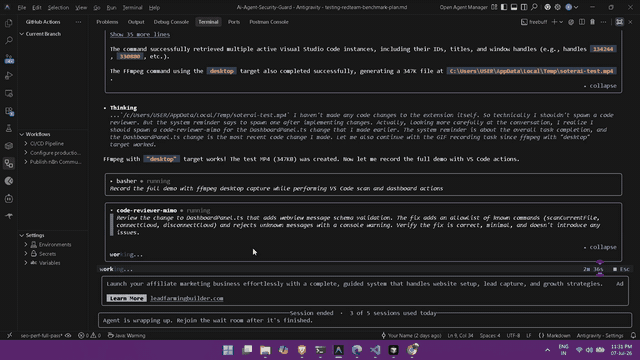Open Source Control view in activity bar
640x360 pixels.
(x=9, y=58)
